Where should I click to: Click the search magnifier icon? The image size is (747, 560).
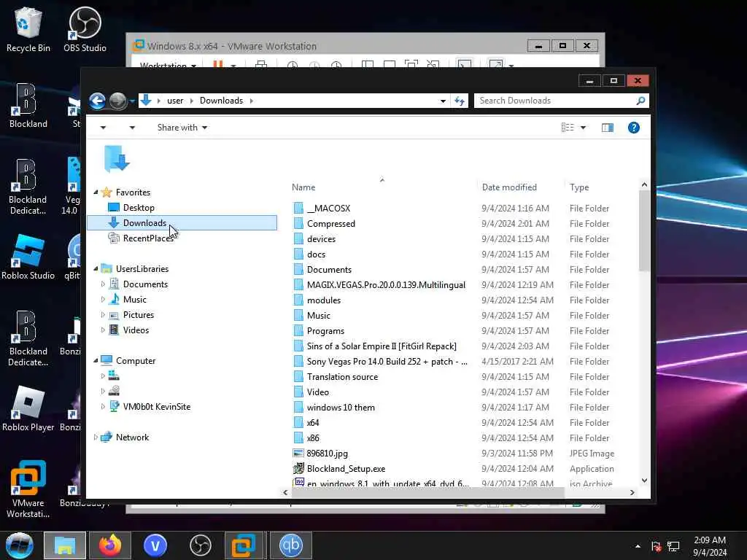click(640, 101)
